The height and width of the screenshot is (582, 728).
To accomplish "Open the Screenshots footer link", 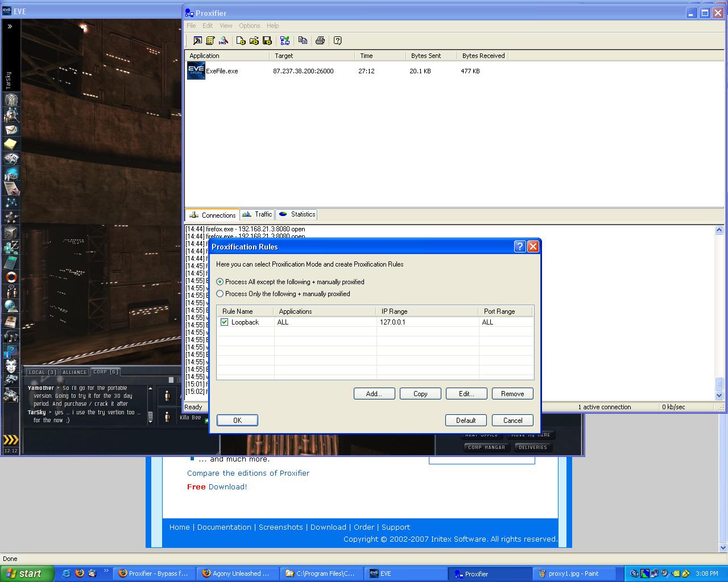I will coord(281,527).
